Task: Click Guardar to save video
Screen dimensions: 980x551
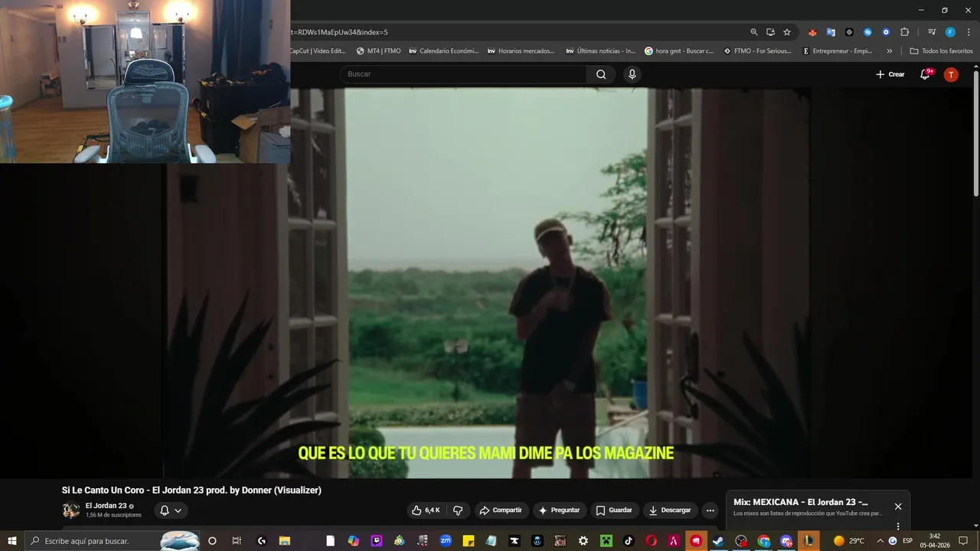Action: pyautogui.click(x=614, y=510)
